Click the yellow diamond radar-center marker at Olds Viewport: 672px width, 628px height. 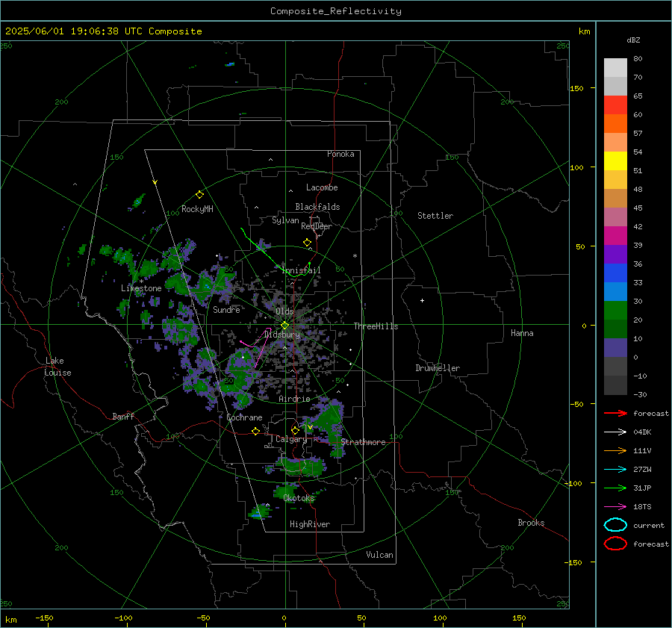285,325
